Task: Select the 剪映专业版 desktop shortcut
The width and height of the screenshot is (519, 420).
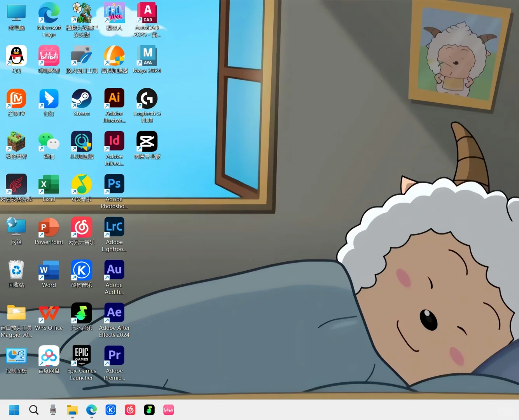Action: coord(147,145)
